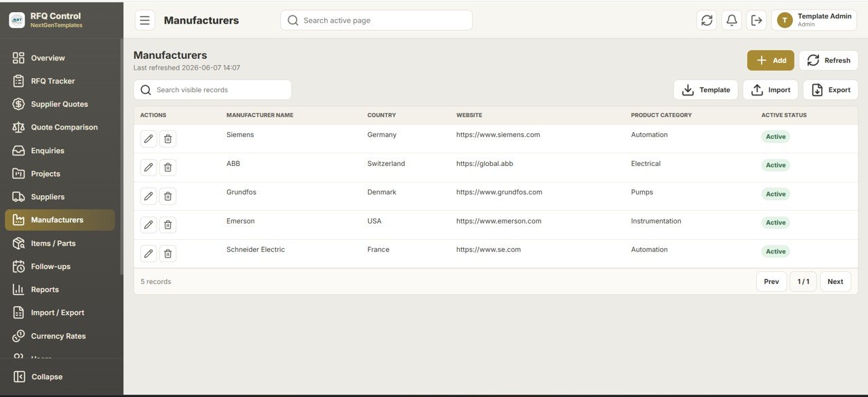Screen dimensions: 868x397
Task: Click the 1 / 1 page indicator
Action: click(x=804, y=281)
